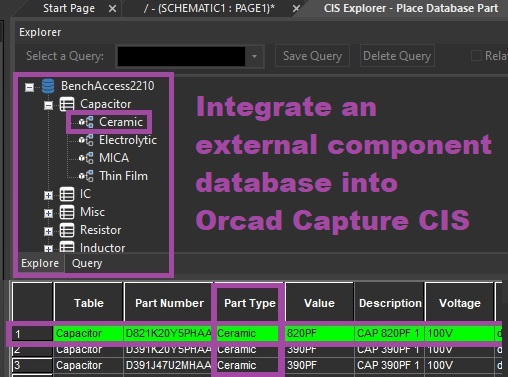508x377 pixels.
Task: Switch to the Start Page tab
Action: coord(69,8)
